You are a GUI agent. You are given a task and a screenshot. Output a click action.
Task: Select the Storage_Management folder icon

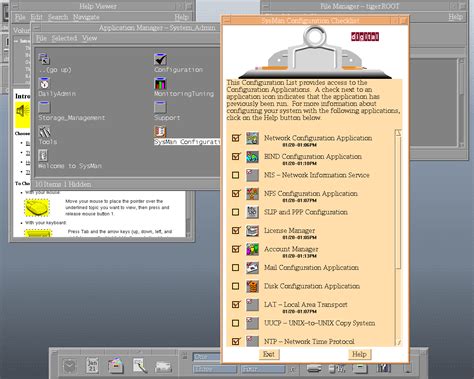click(x=44, y=107)
